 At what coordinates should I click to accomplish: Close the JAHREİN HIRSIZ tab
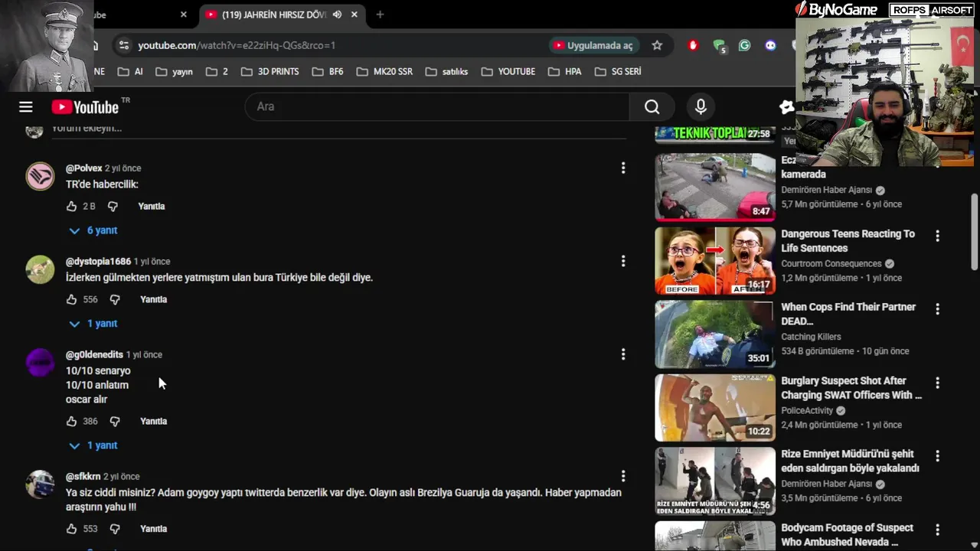point(354,15)
